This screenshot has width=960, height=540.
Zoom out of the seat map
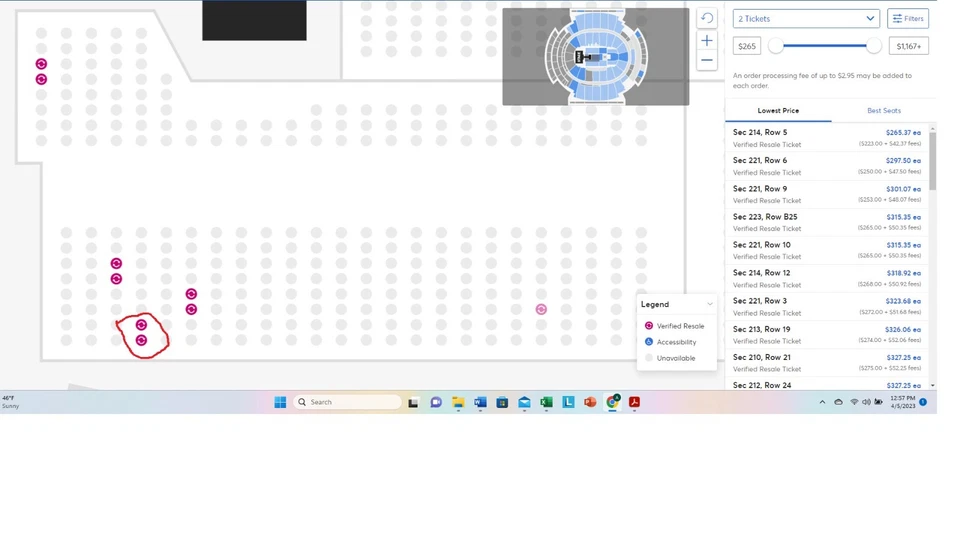click(x=707, y=60)
